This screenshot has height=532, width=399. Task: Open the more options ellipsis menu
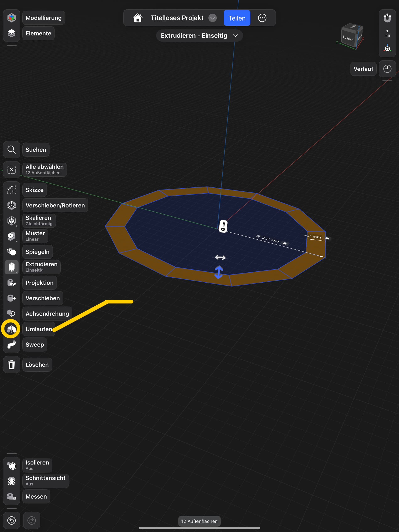click(x=262, y=18)
